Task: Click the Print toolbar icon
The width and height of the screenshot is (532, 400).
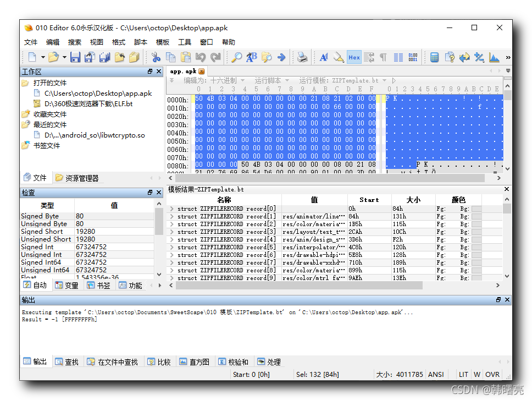Action: pyautogui.click(x=302, y=57)
